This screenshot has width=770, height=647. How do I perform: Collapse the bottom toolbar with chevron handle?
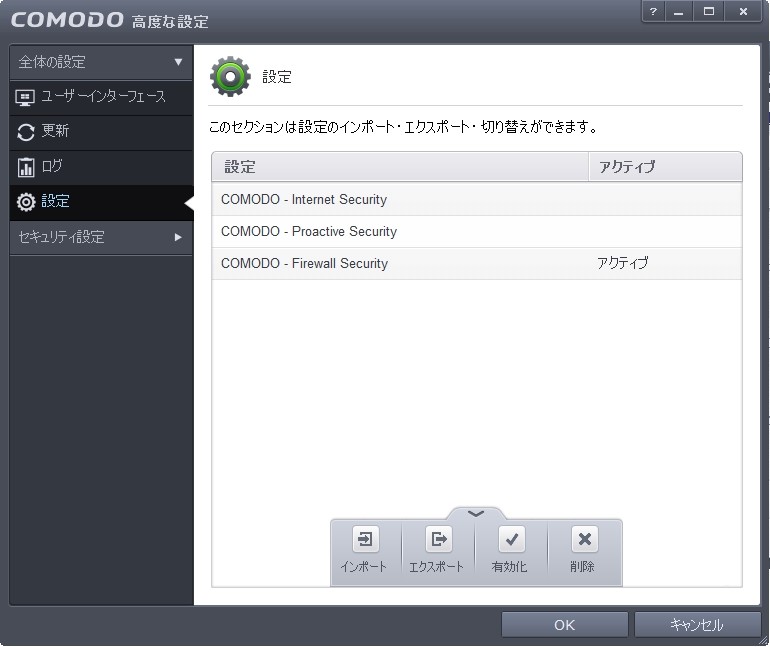click(476, 513)
